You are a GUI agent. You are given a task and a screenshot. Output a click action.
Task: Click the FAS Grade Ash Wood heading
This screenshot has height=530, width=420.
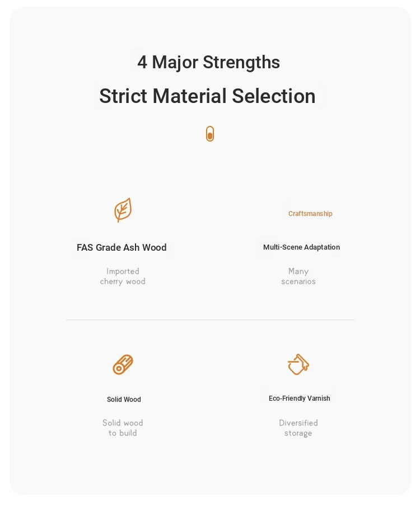click(122, 247)
